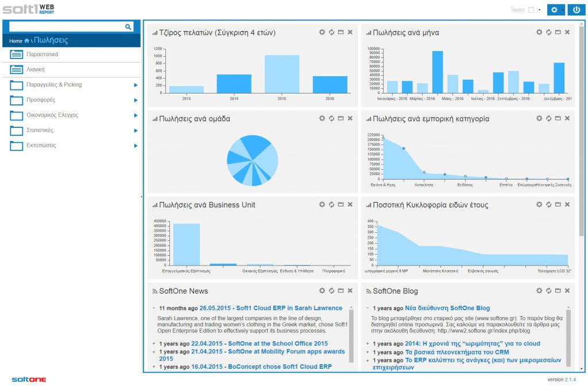Maximize Πωλήσεις ανά Business Unit widget
This screenshot has width=588, height=386.
pyautogui.click(x=341, y=204)
